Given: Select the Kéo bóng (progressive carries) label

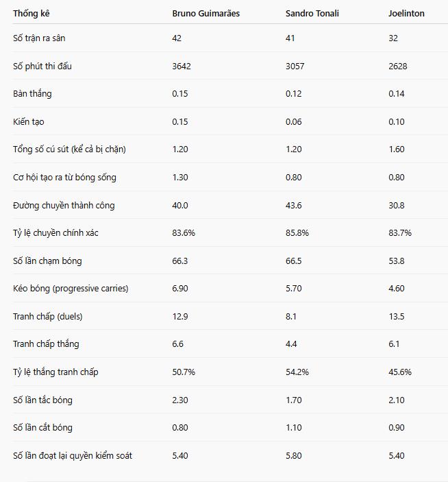Looking at the screenshot, I should (x=71, y=289).
